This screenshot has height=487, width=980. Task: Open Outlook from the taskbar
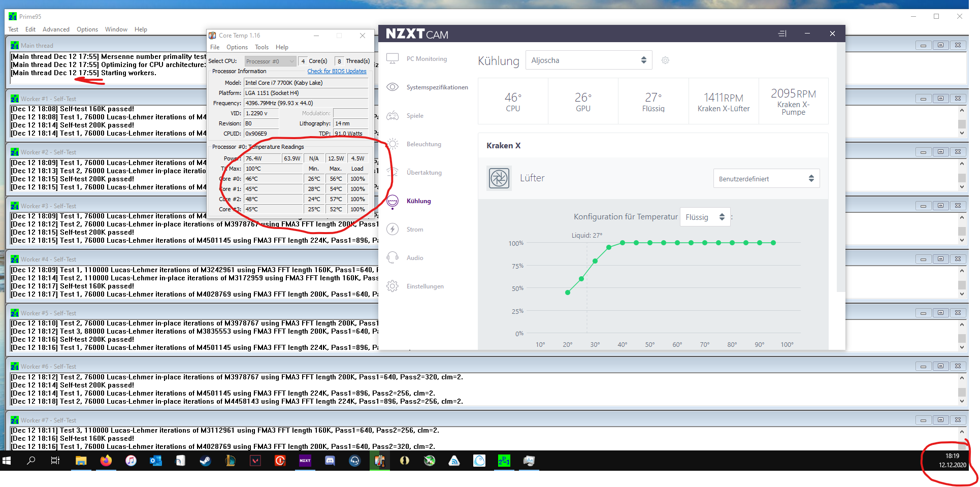pyautogui.click(x=156, y=461)
